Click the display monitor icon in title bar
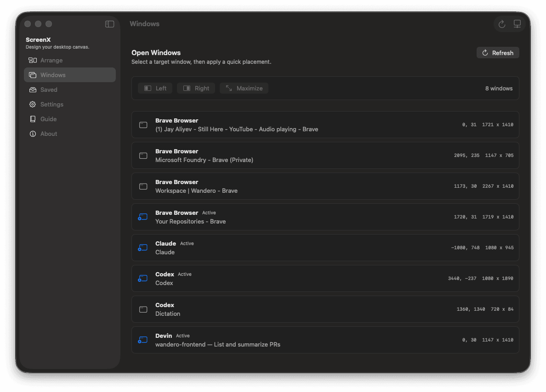Image resolution: width=546 pixels, height=392 pixels. pyautogui.click(x=517, y=24)
